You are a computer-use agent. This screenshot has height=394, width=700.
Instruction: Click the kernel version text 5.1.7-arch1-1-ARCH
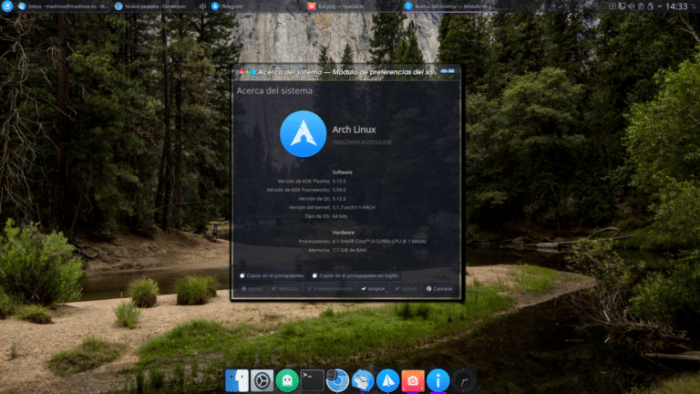[354, 207]
